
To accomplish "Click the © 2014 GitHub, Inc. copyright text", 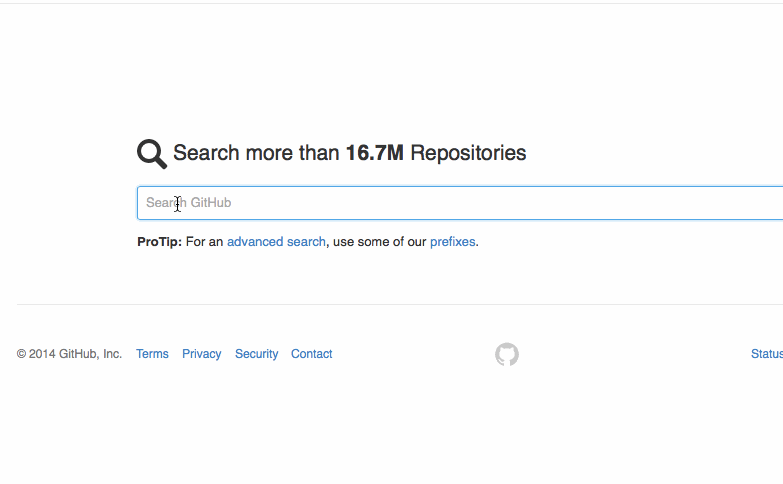I will click(69, 354).
